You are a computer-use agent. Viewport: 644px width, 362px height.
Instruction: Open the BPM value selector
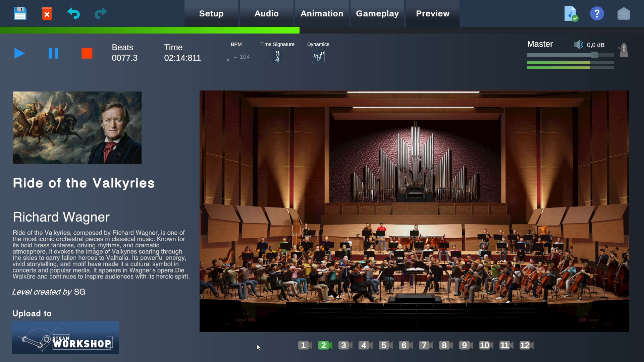coord(239,56)
